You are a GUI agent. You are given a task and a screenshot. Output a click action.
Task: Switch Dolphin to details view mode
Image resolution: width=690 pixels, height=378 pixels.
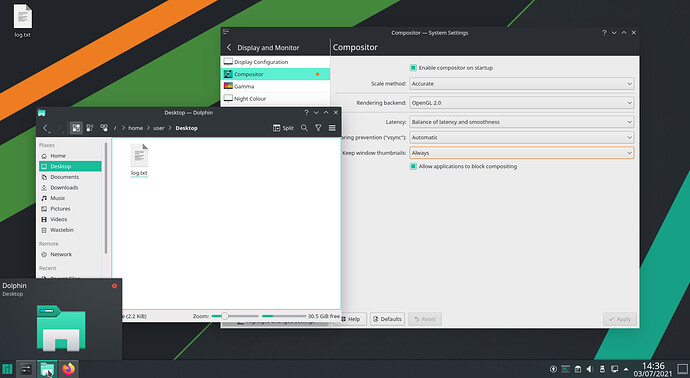click(x=104, y=128)
